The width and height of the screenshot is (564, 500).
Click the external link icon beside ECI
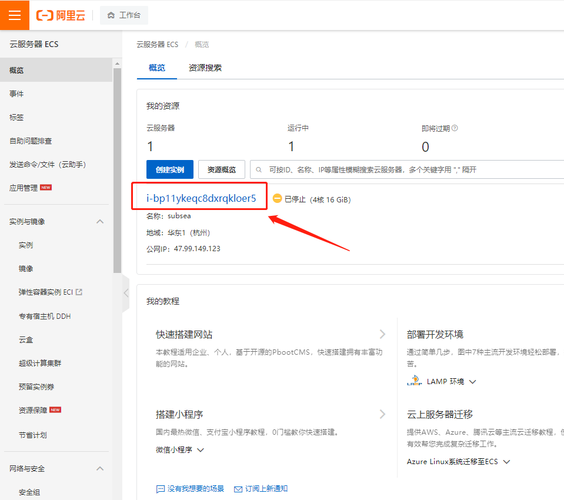[x=79, y=292]
